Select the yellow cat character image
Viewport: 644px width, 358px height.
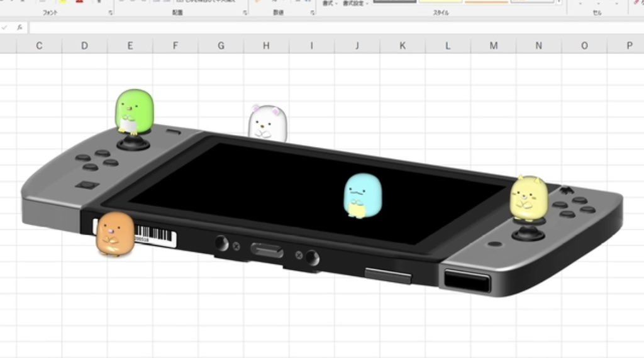click(x=529, y=199)
